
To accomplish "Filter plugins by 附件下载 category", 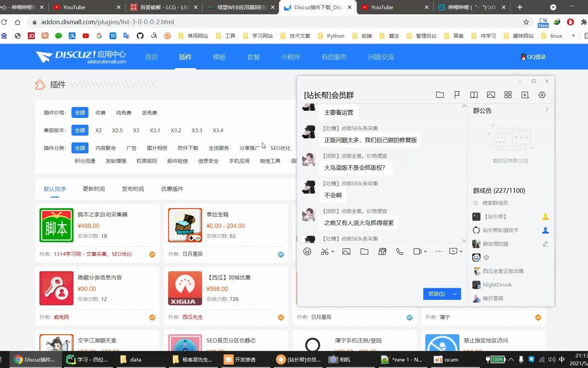I will pyautogui.click(x=188, y=148).
